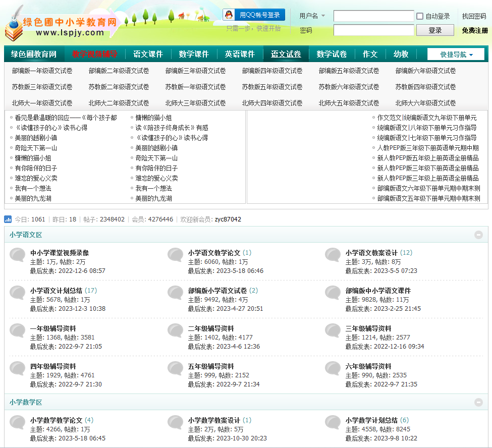492x448 pixels.
Task: Open the 快捷导航 dropdown menu
Action: point(456,54)
